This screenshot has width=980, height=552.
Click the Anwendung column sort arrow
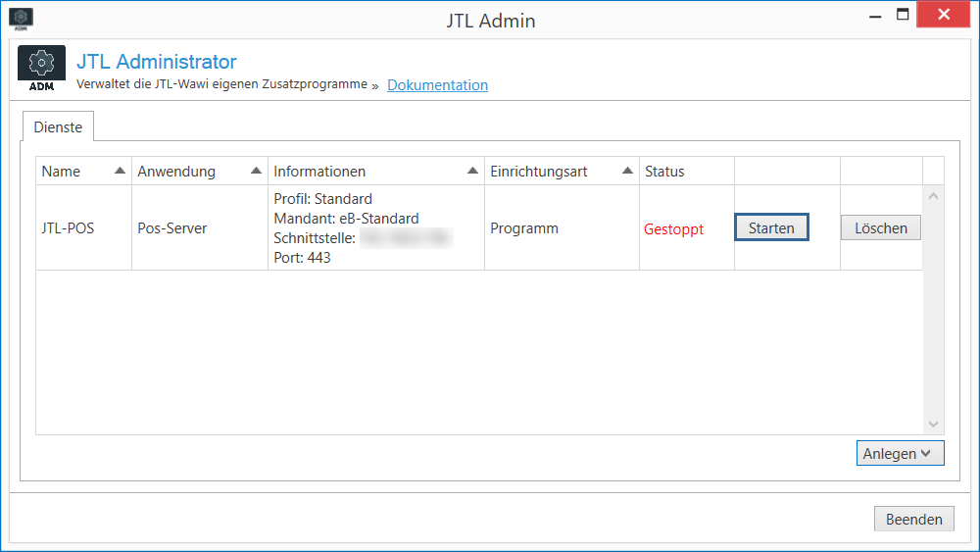[x=256, y=171]
